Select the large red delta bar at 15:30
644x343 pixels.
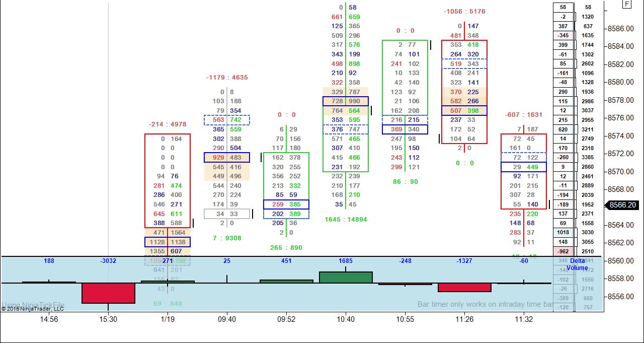tap(108, 293)
